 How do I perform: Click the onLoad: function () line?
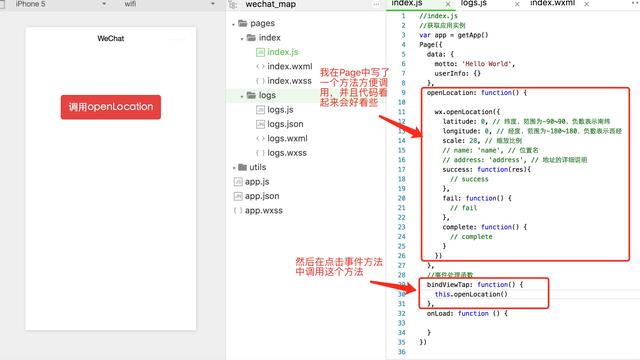point(467,313)
